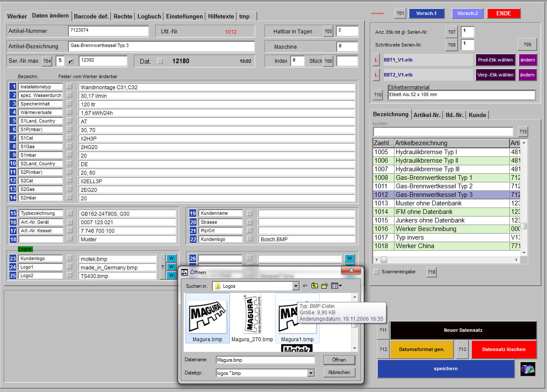Open the Barcode def. tab
Image resolution: width=547 pixels, height=392 pixels.
click(91, 16)
